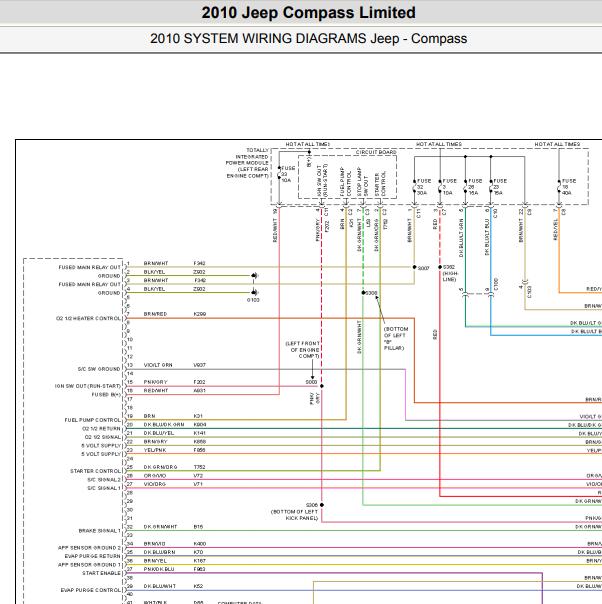Click 'FUEL PUMP CONTROL' connector pin 19 label
The image size is (602, 604).
click(x=92, y=420)
